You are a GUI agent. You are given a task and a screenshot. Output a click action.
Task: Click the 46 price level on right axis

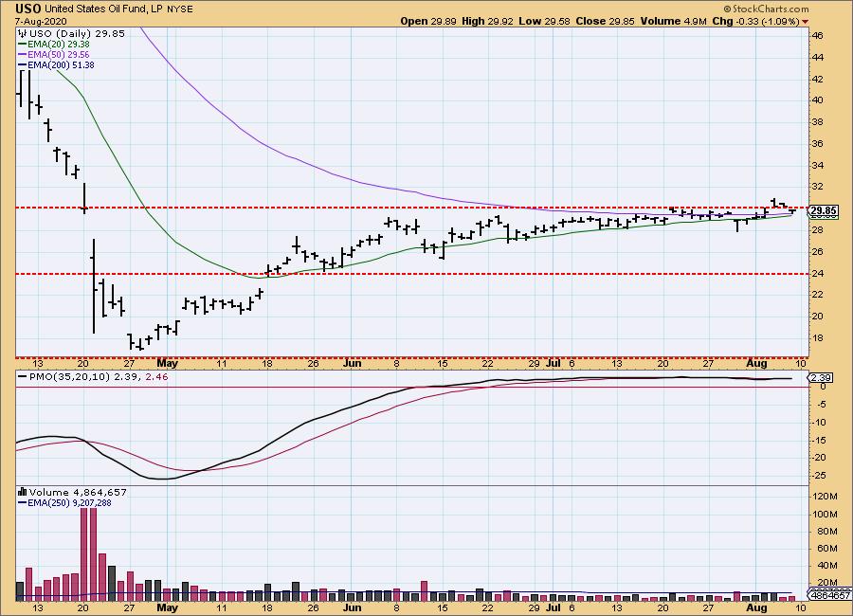tap(817, 36)
